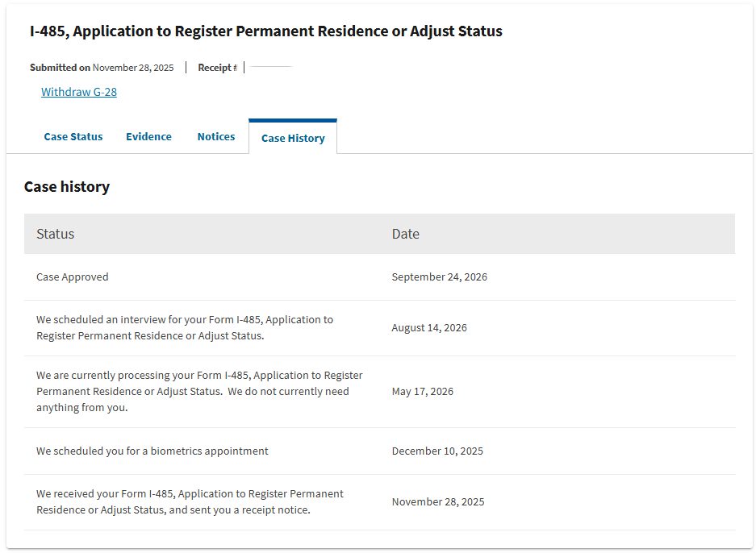Click the December 10, 2025 date
756x553 pixels.
(437, 451)
